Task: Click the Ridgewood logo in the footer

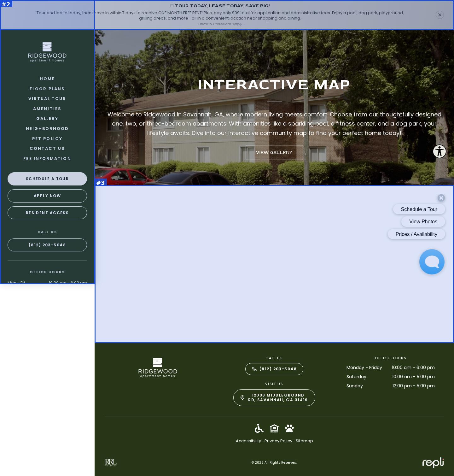Action: click(158, 367)
